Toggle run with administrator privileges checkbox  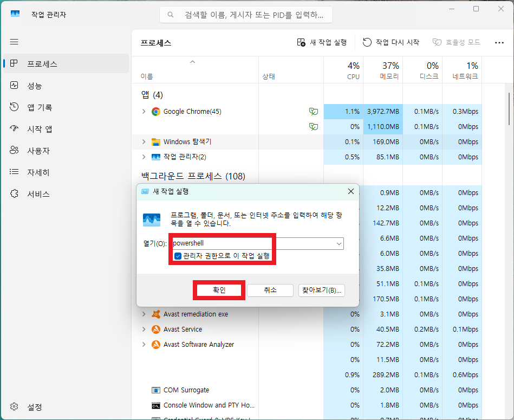point(178,256)
